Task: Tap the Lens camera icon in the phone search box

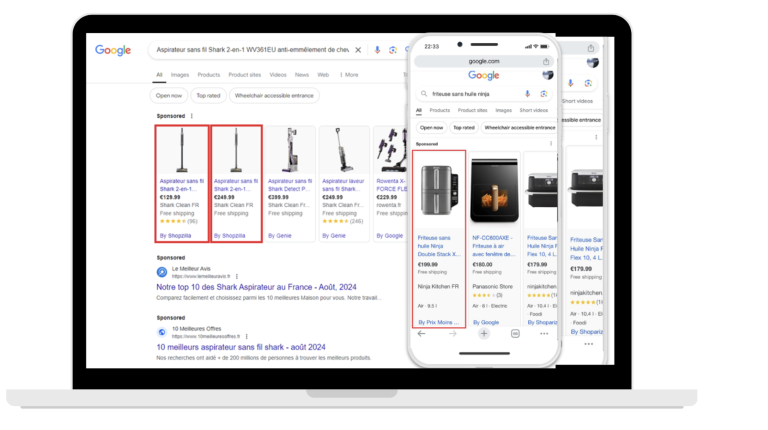Action: (x=543, y=94)
